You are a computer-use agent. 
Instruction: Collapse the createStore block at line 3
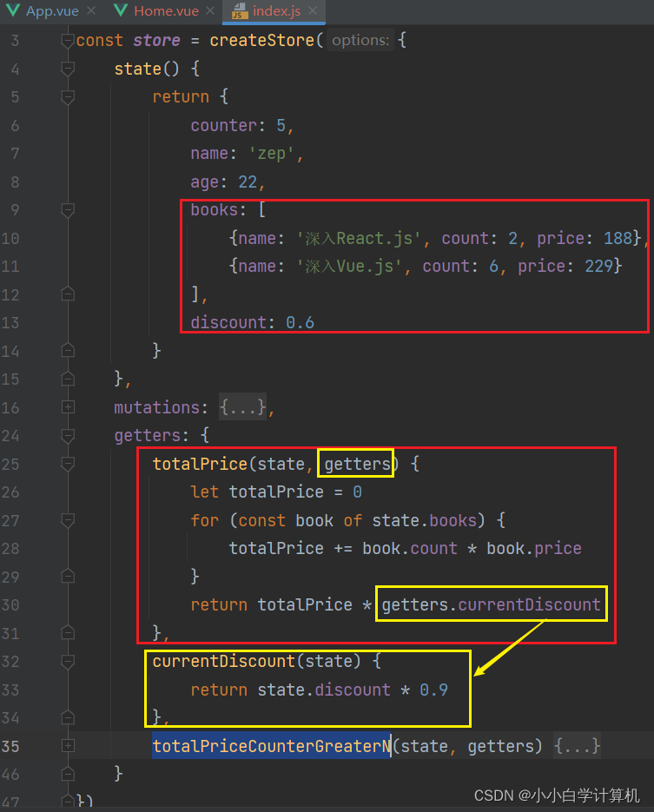pos(68,41)
